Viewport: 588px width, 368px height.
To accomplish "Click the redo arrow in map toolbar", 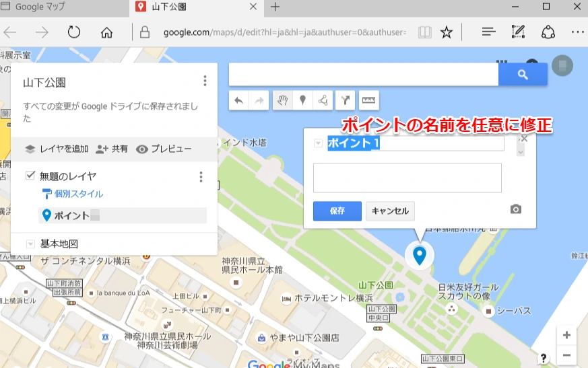I will pos(259,100).
